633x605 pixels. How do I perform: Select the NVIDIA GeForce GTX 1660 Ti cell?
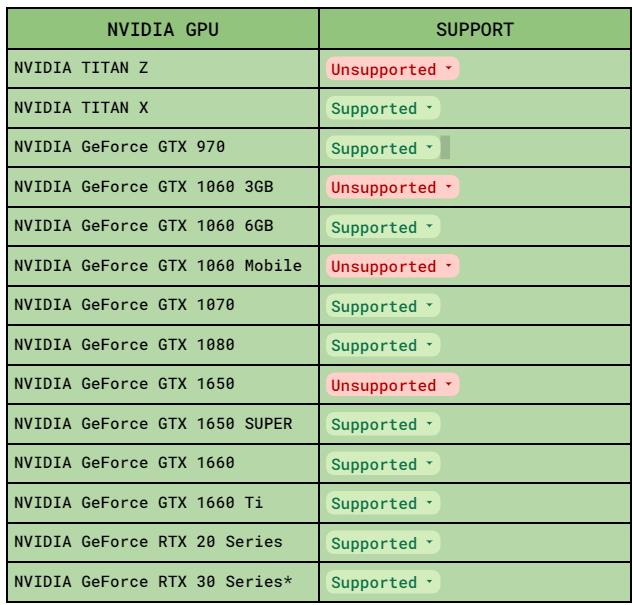pyautogui.click(x=162, y=504)
